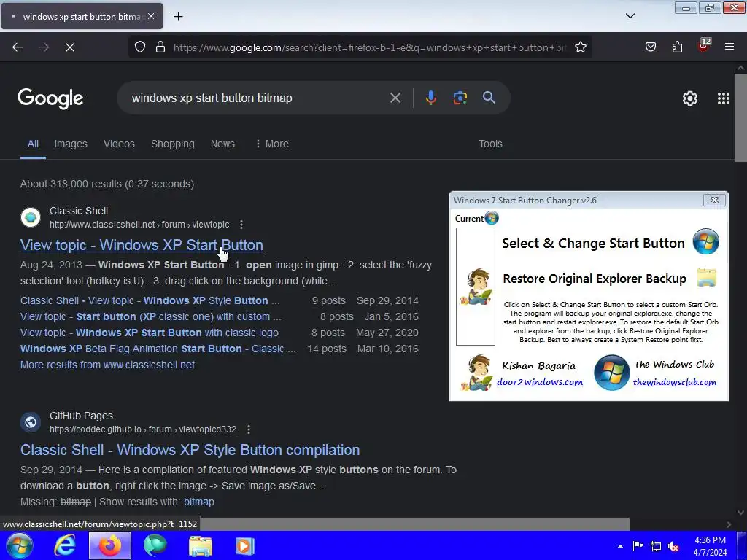
Task: Click the Show desktop strip by the clock
Action: (x=742, y=545)
